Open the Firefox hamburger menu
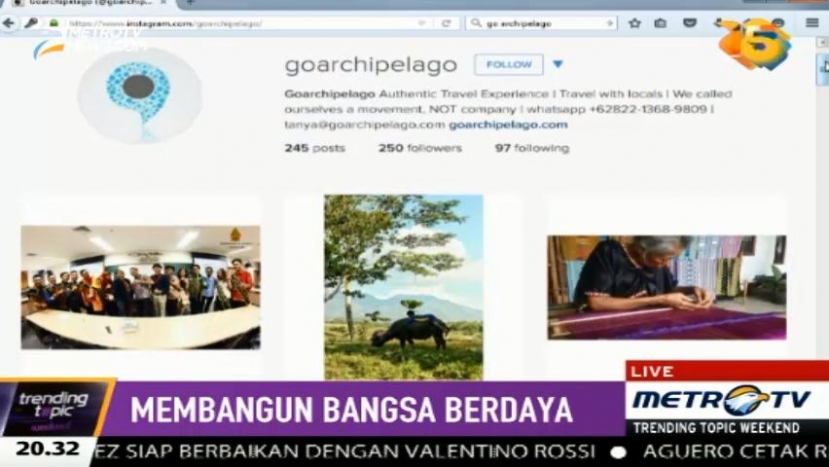Viewport: 829px width, 467px height. (812, 23)
